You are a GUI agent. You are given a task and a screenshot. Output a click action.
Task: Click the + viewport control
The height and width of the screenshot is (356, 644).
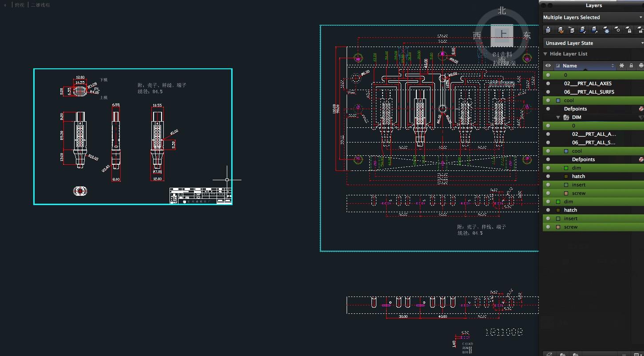(5, 5)
